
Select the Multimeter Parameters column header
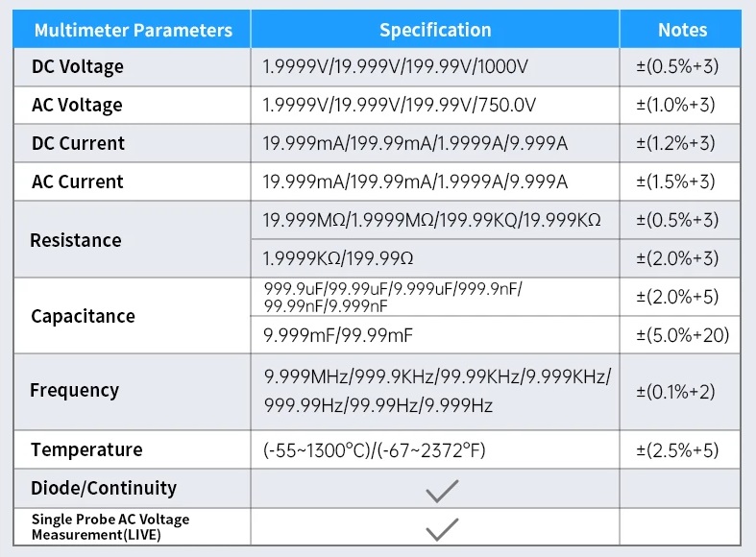click(x=134, y=30)
